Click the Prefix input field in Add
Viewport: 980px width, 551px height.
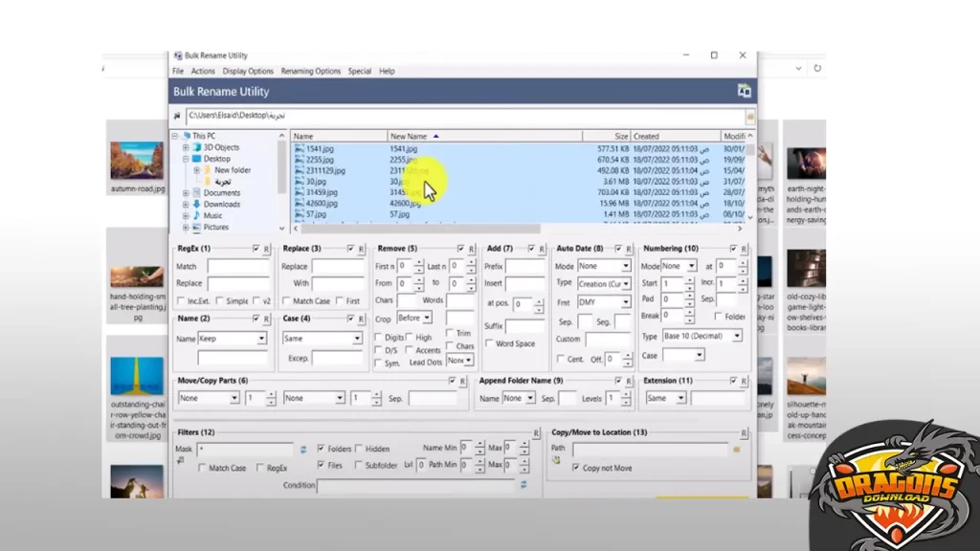pos(524,267)
